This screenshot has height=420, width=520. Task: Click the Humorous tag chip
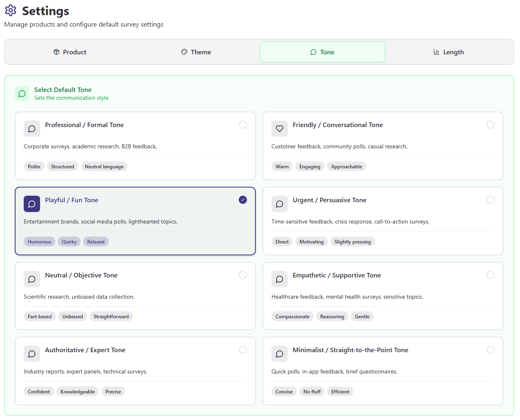click(40, 242)
